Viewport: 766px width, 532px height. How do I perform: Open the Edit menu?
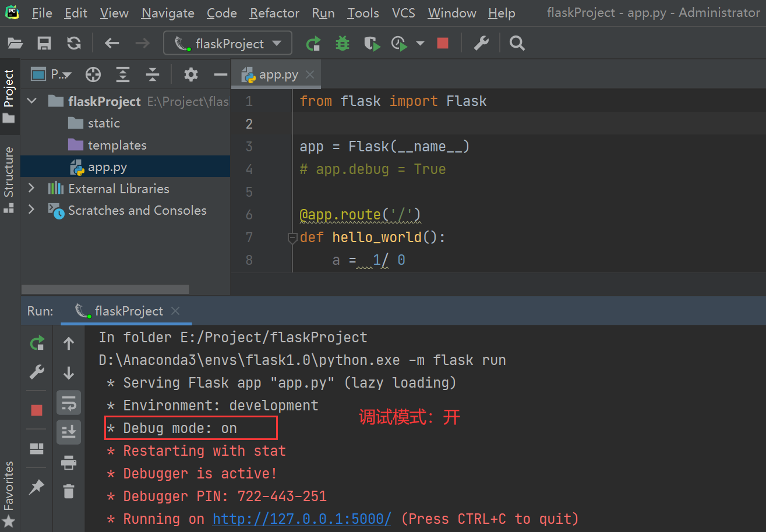pyautogui.click(x=76, y=13)
